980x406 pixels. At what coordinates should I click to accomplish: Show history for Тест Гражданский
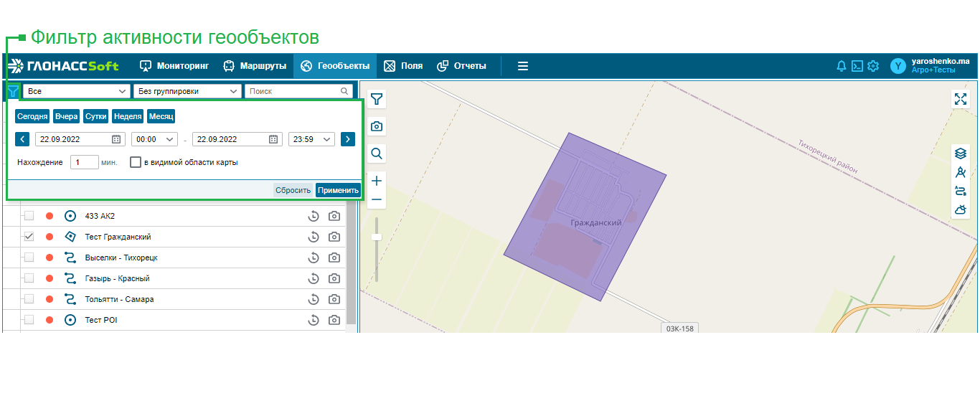pyautogui.click(x=313, y=237)
